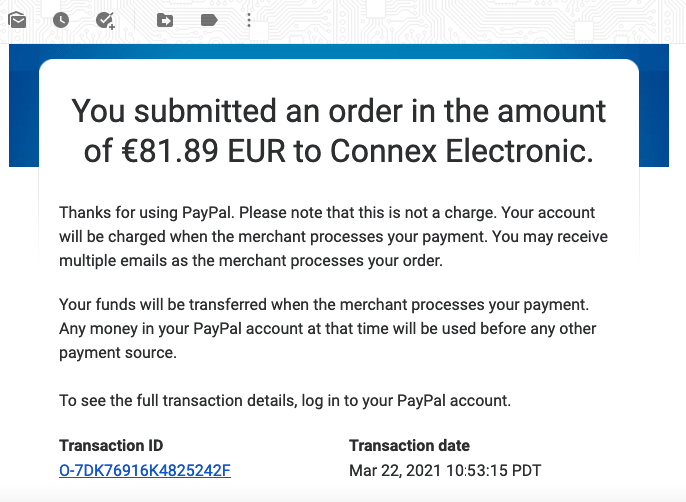
Task: Snooze this email with the clock icon
Action: tap(61, 20)
